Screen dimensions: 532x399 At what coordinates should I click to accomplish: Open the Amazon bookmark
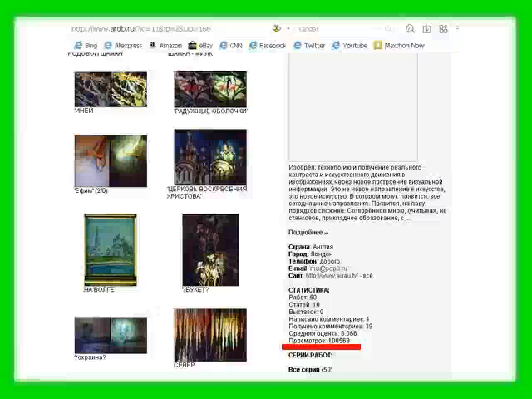pos(165,46)
